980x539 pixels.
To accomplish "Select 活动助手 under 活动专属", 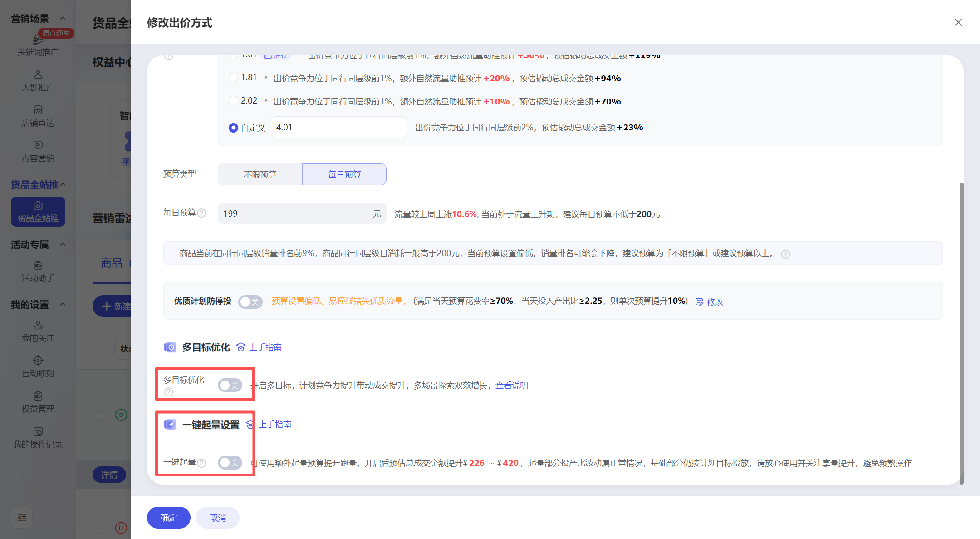I will (38, 271).
